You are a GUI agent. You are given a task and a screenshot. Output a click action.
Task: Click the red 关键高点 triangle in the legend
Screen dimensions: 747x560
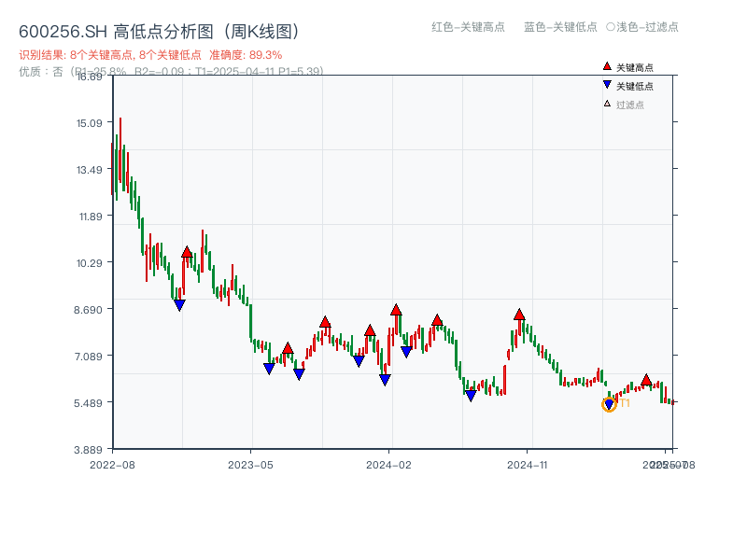(x=607, y=66)
